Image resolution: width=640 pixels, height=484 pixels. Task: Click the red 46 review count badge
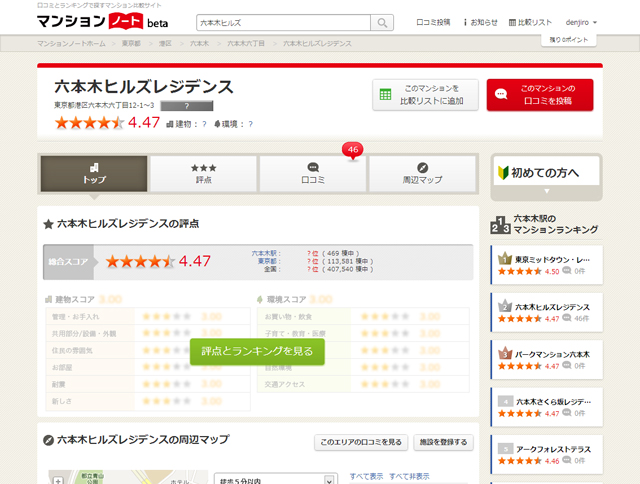(x=353, y=150)
